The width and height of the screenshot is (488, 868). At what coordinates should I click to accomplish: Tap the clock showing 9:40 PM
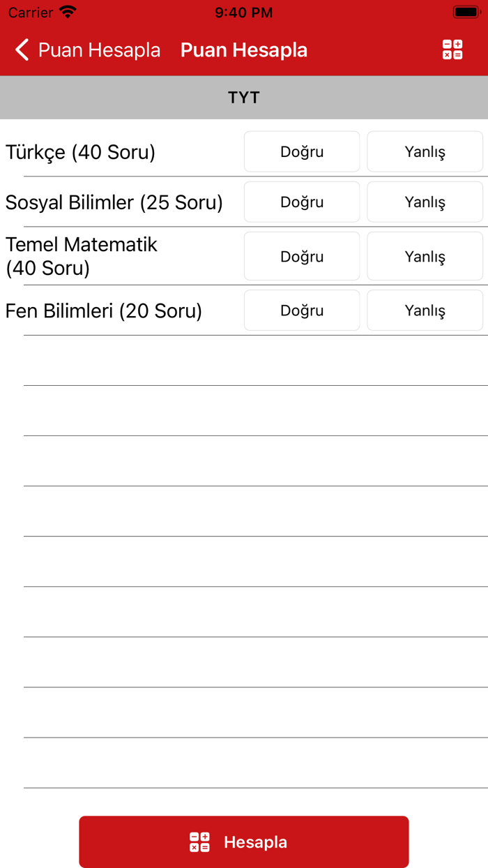(244, 12)
